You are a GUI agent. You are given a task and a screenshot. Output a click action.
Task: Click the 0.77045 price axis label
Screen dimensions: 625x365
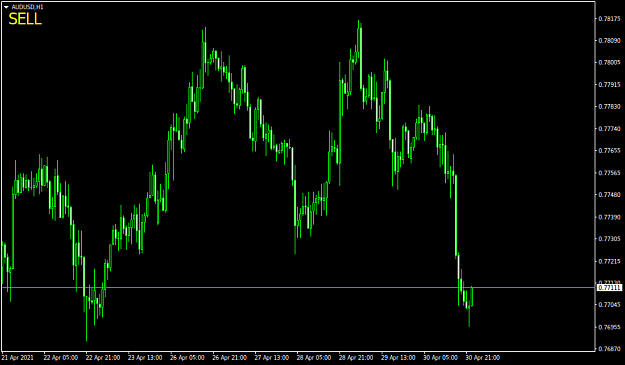click(x=609, y=305)
